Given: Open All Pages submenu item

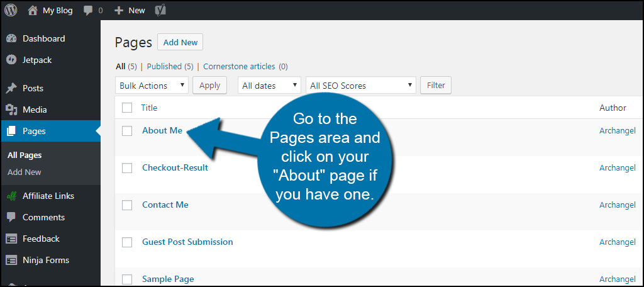Looking at the screenshot, I should [25, 155].
